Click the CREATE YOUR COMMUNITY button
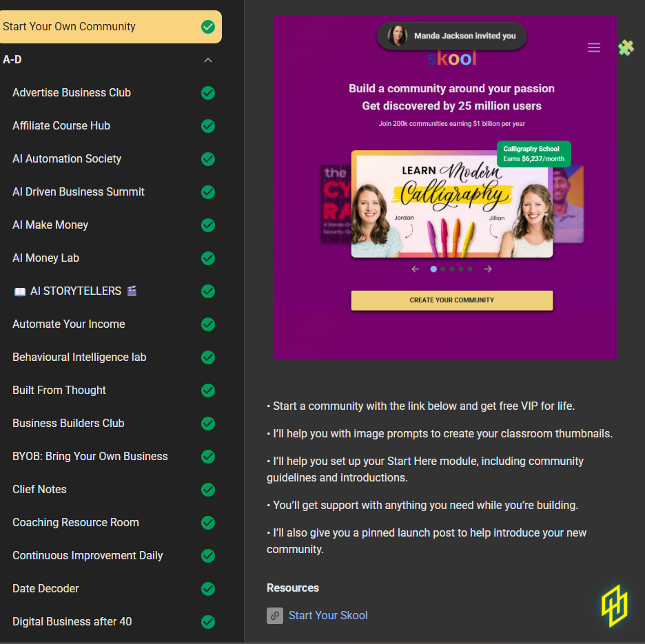 [451, 300]
